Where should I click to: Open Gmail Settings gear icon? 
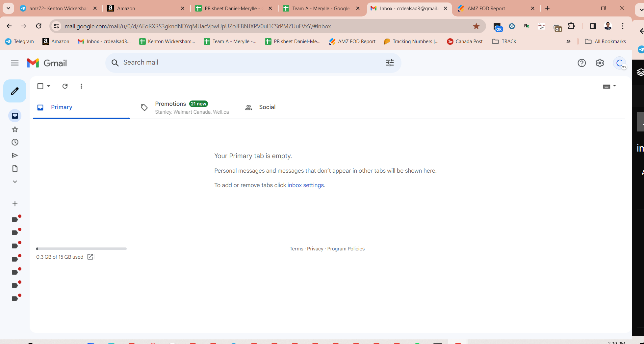pyautogui.click(x=600, y=63)
